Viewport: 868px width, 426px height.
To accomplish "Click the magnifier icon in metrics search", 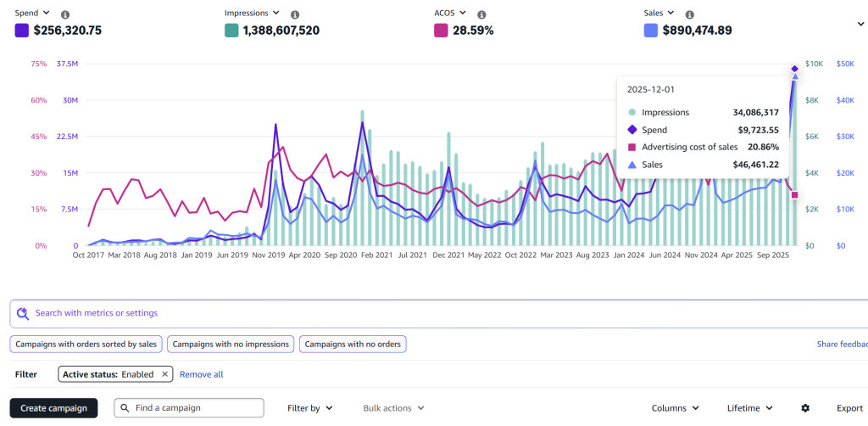I will coord(23,313).
